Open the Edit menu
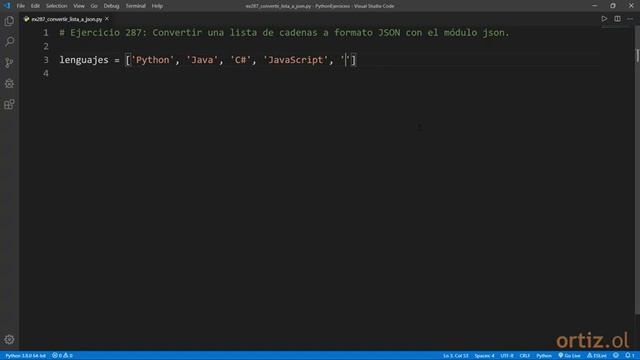The width and height of the screenshot is (640, 360). click(x=35, y=6)
